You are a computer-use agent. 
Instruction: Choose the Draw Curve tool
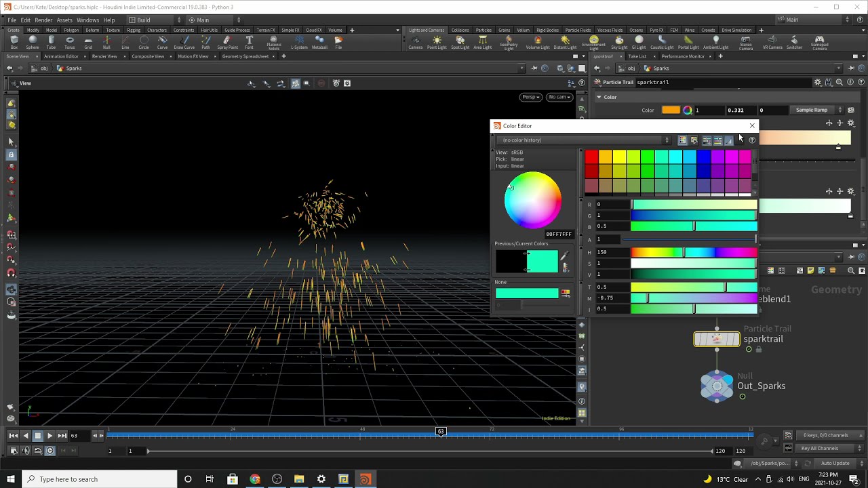184,43
